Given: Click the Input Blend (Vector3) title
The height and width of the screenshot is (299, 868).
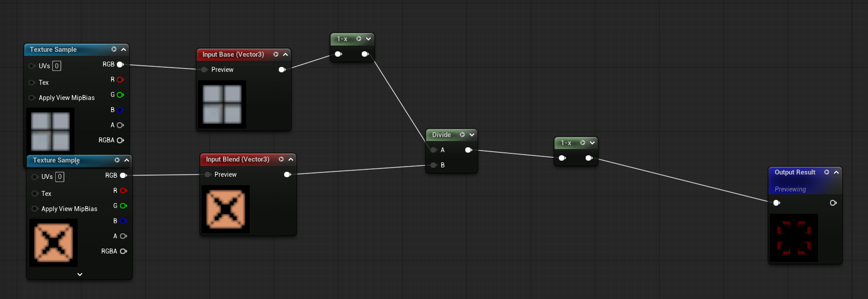Looking at the screenshot, I should (238, 159).
